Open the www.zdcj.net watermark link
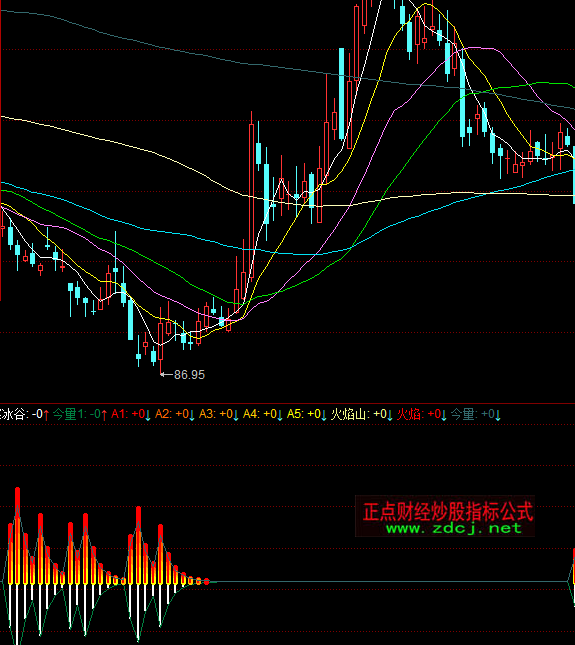Image resolution: width=575 pixels, height=645 pixels. [454, 528]
